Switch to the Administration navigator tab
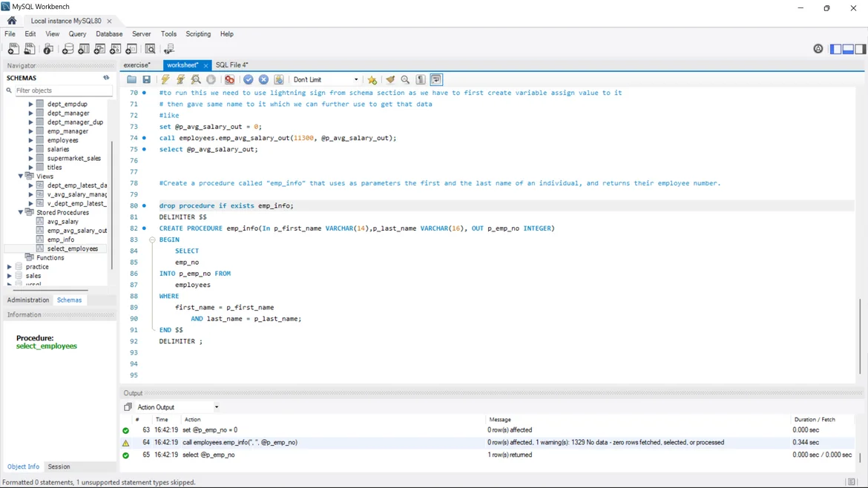This screenshot has height=488, width=868. point(28,300)
